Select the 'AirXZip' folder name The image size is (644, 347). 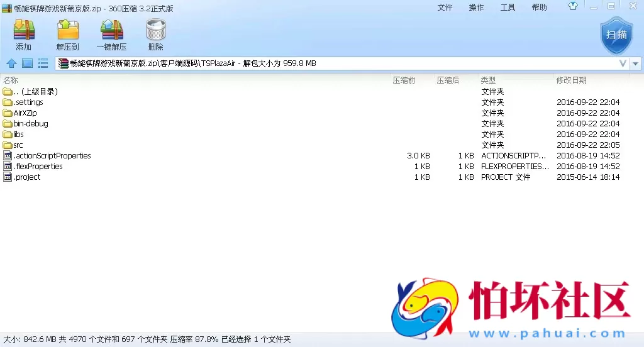coord(25,113)
